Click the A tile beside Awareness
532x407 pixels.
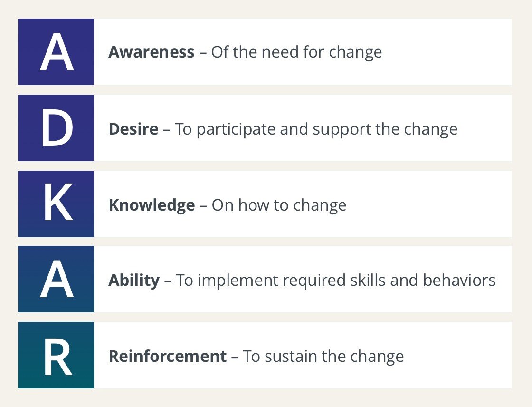[56, 52]
